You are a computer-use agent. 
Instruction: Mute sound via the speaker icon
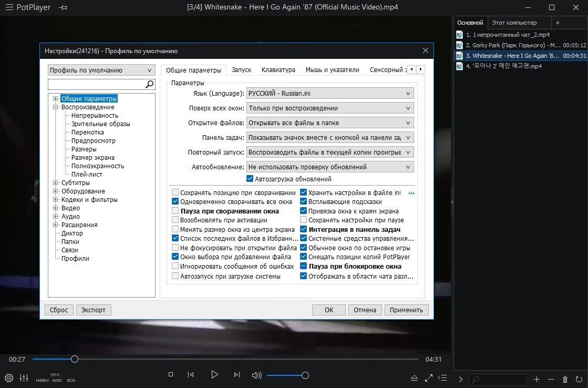coord(257,375)
